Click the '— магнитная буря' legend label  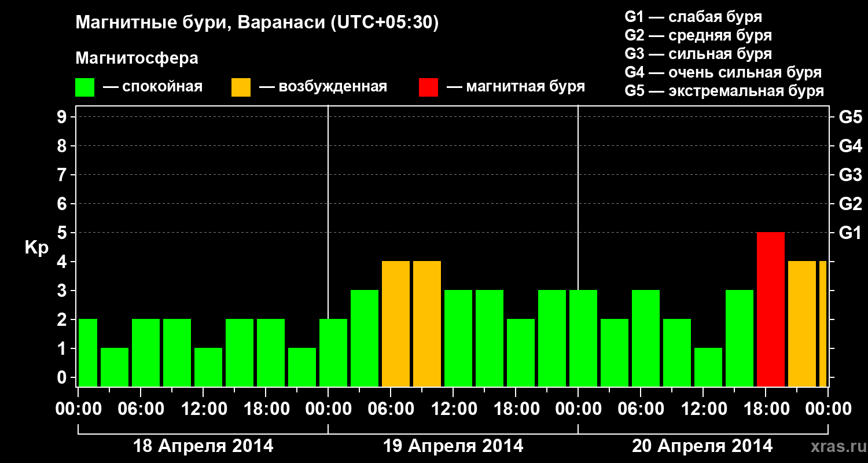point(516,87)
